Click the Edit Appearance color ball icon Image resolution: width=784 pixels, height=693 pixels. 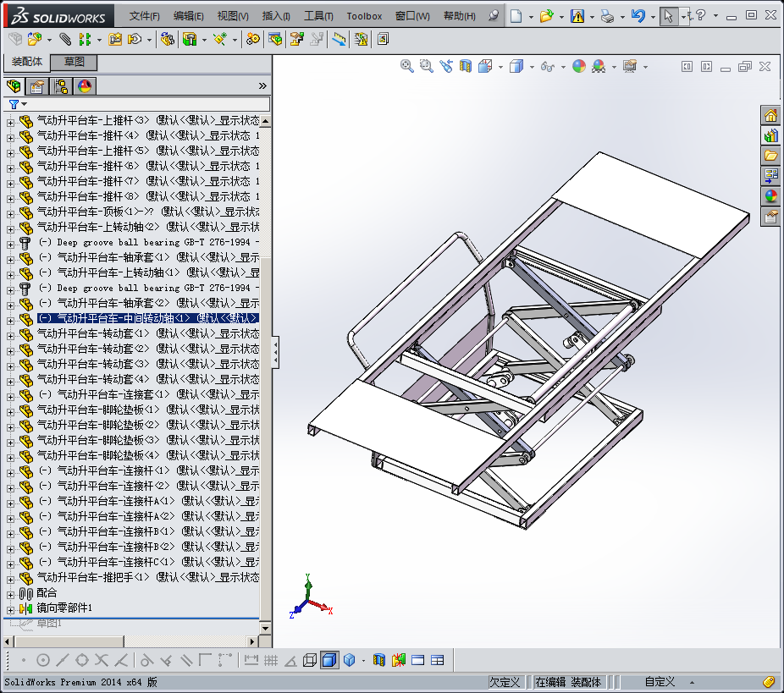click(579, 66)
